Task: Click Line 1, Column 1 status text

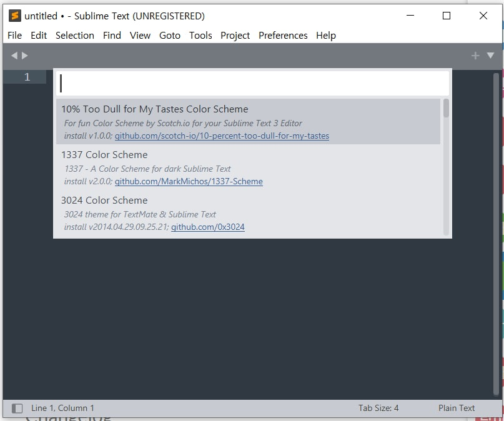Action: point(62,408)
